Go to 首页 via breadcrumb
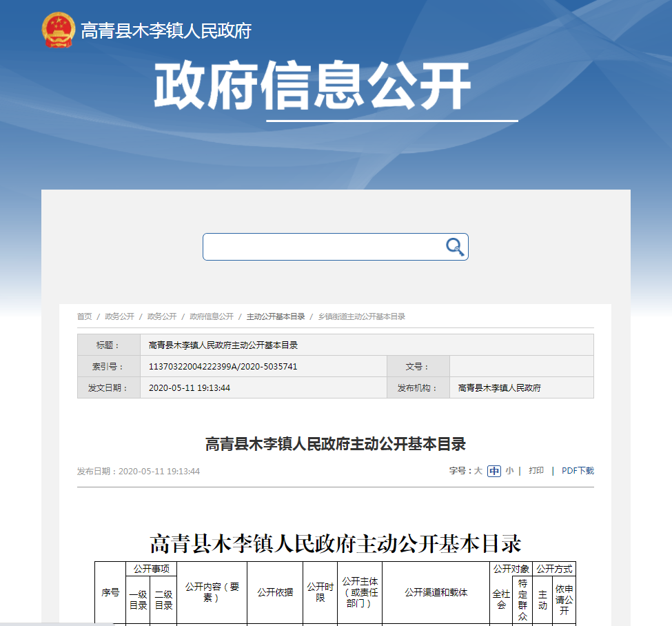The image size is (672, 626). point(84,316)
